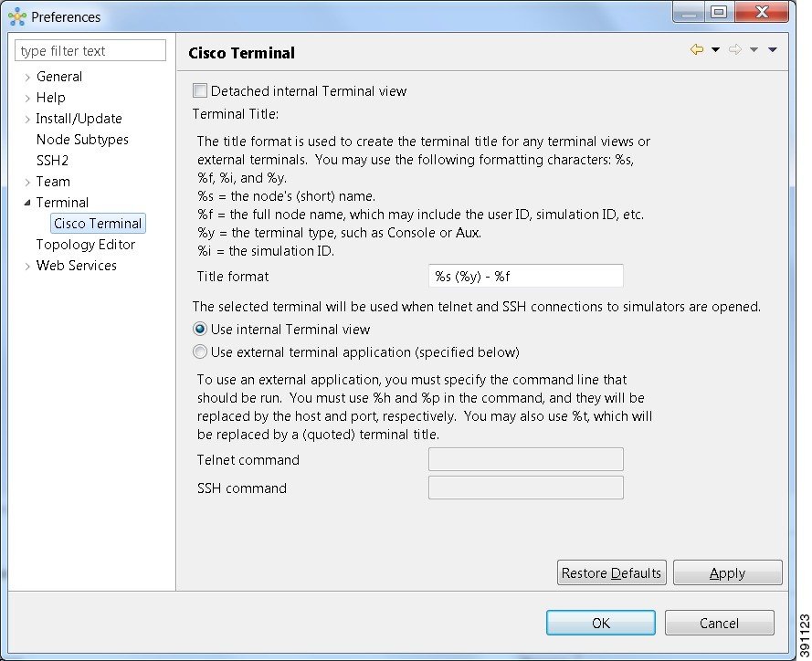Expand the Web Services section
The image size is (812, 661).
click(26, 266)
